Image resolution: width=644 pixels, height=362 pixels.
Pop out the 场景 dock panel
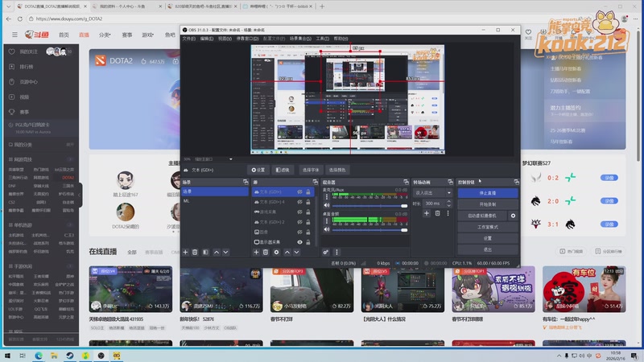tap(246, 182)
